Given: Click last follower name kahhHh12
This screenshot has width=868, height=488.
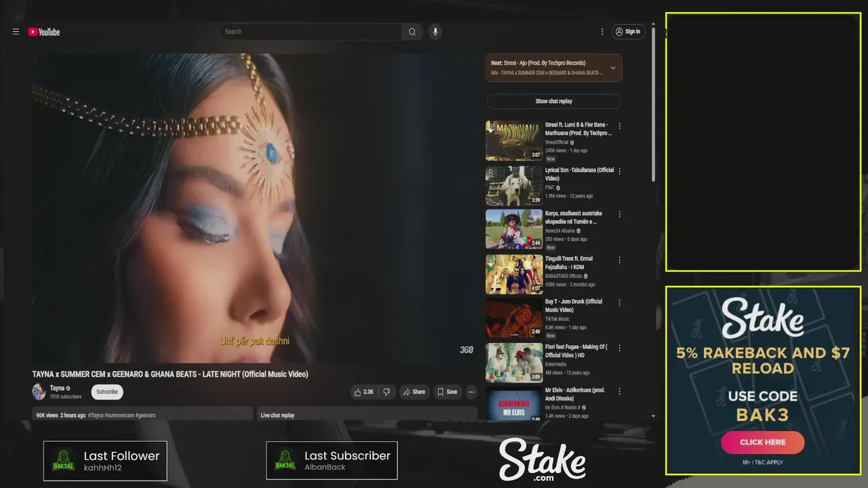Looking at the screenshot, I should (x=103, y=468).
